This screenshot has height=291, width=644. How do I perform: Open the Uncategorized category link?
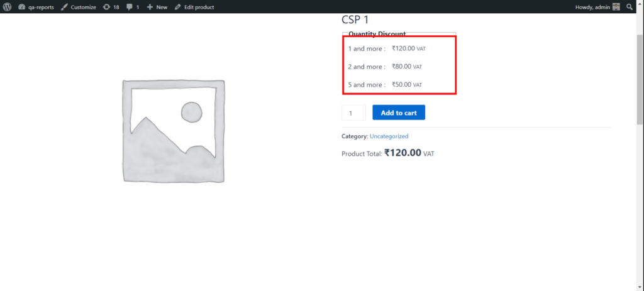click(389, 136)
